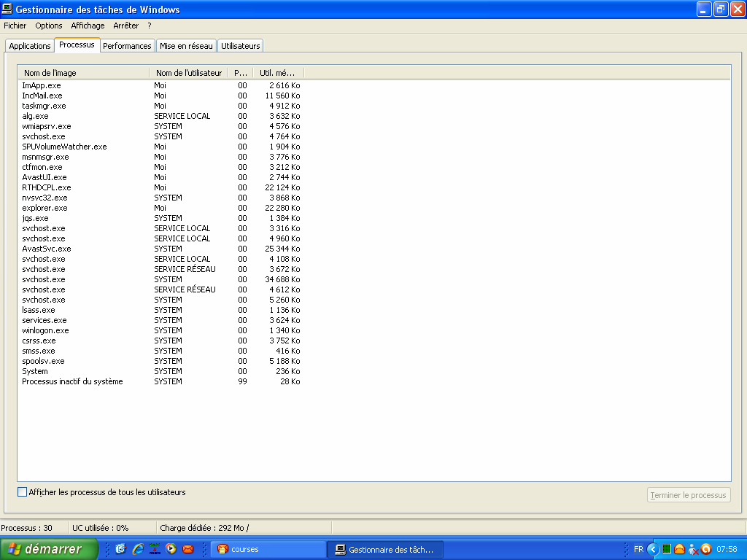The height and width of the screenshot is (560, 747).
Task: Click the orange open-envelope tray icon
Action: click(x=679, y=549)
